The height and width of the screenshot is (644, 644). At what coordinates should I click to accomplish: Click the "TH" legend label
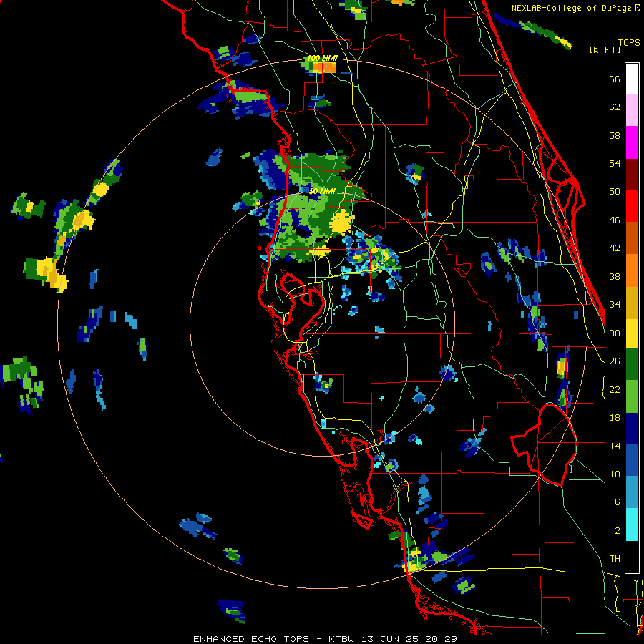coord(615,559)
